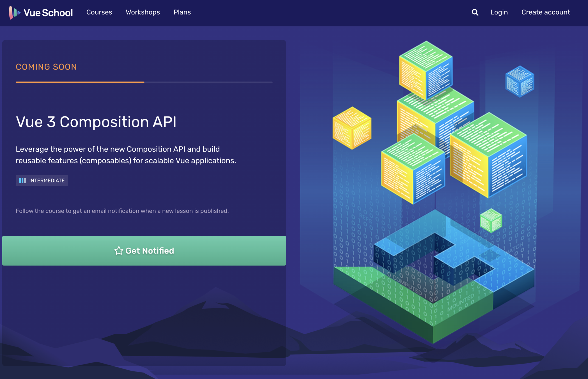Click the Vue School wordmark text
Screen dimensions: 588x379
[x=48, y=13]
